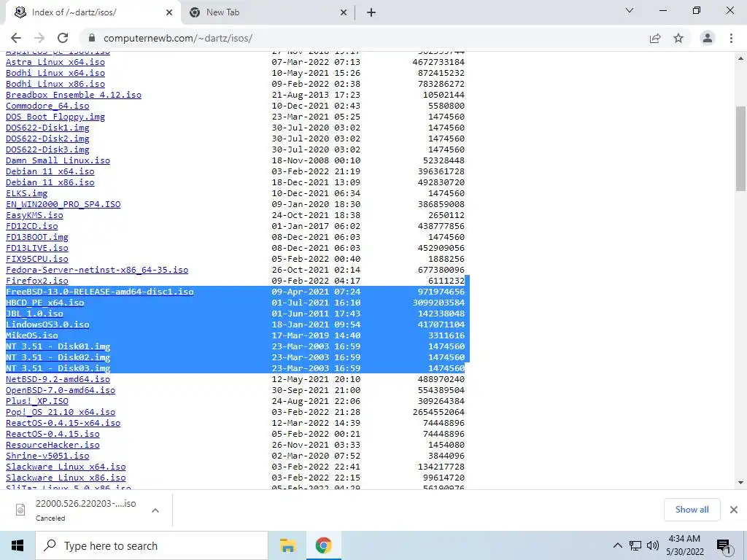Show hidden system tray icons
Screen dimensions: 747x560
click(617, 545)
